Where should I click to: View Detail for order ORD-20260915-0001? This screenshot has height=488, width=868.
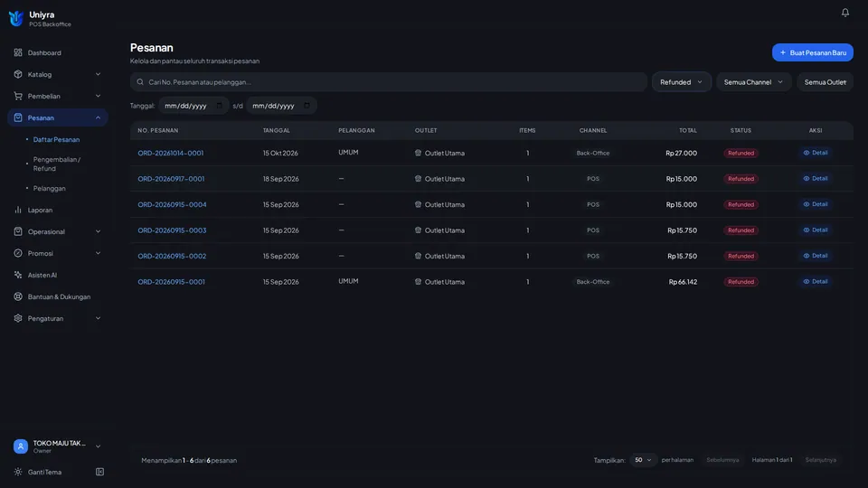click(x=816, y=282)
